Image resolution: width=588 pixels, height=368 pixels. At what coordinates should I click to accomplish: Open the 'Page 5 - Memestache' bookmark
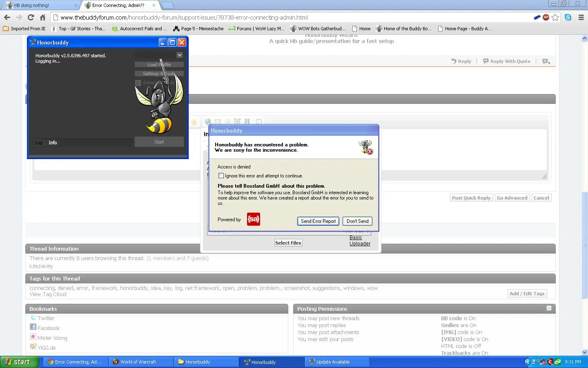[198, 29]
